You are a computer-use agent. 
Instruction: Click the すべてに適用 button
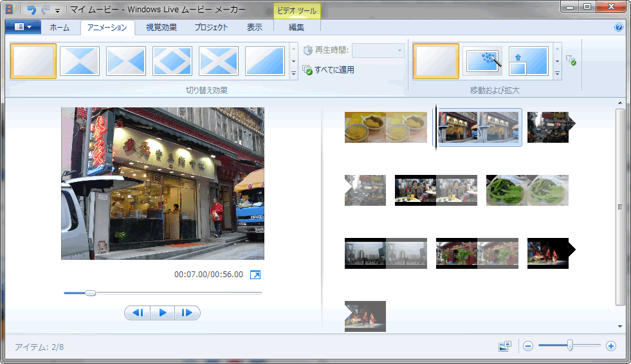(x=329, y=69)
